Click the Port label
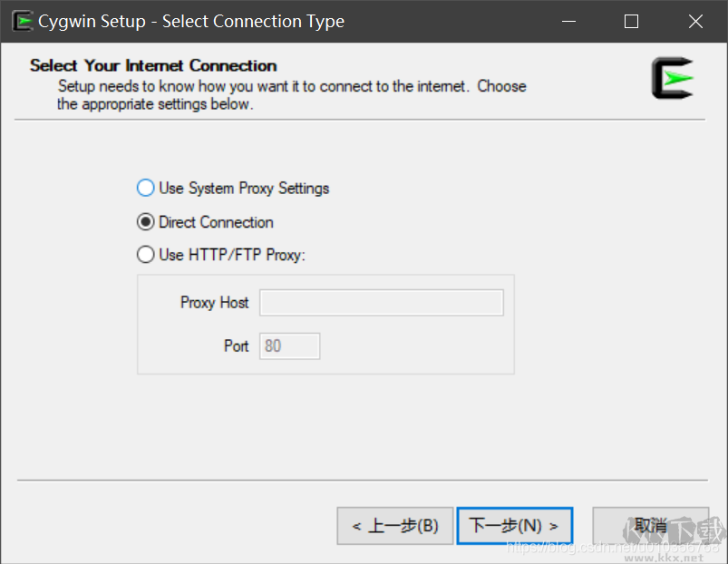Screen dimensions: 728x564 click(236, 345)
